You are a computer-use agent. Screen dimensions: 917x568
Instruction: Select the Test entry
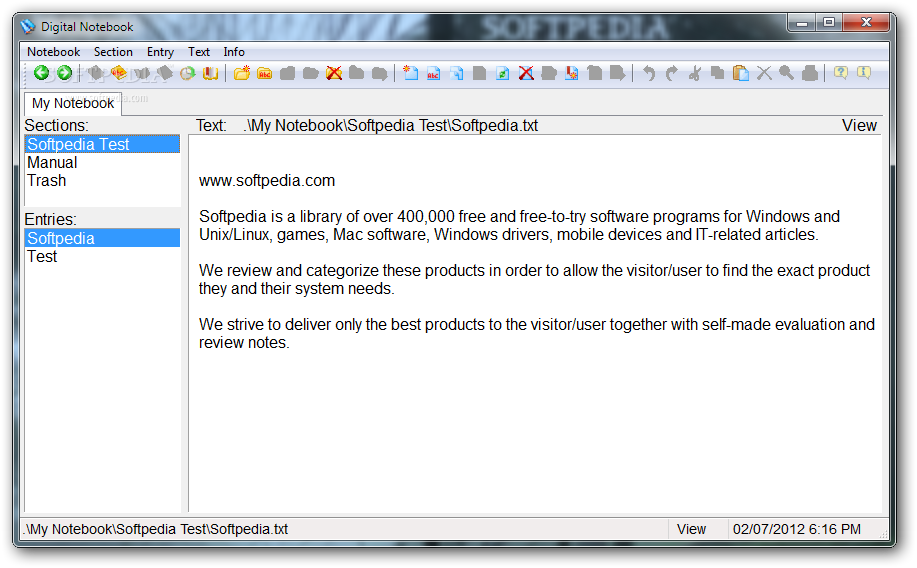tap(102, 256)
